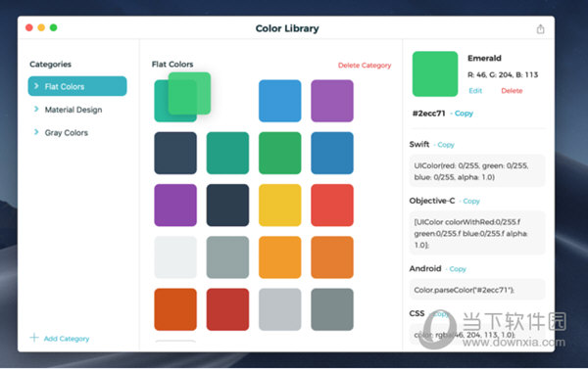The image size is (588, 369).
Task: Pick the burnt orange swatch in fifth row
Action: [x=175, y=309]
